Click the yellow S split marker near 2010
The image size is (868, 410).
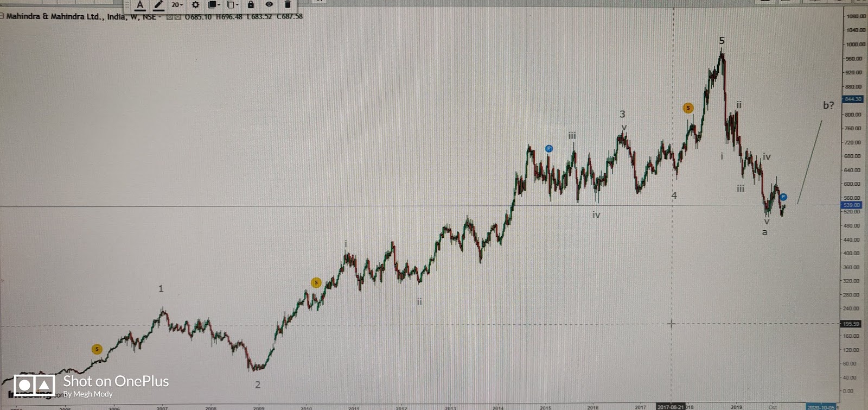[316, 282]
